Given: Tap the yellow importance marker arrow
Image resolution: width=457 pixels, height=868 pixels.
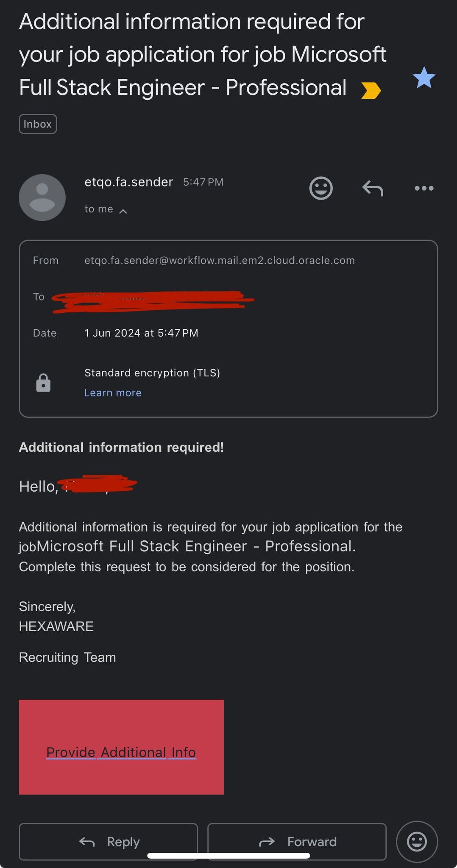Looking at the screenshot, I should click(371, 90).
